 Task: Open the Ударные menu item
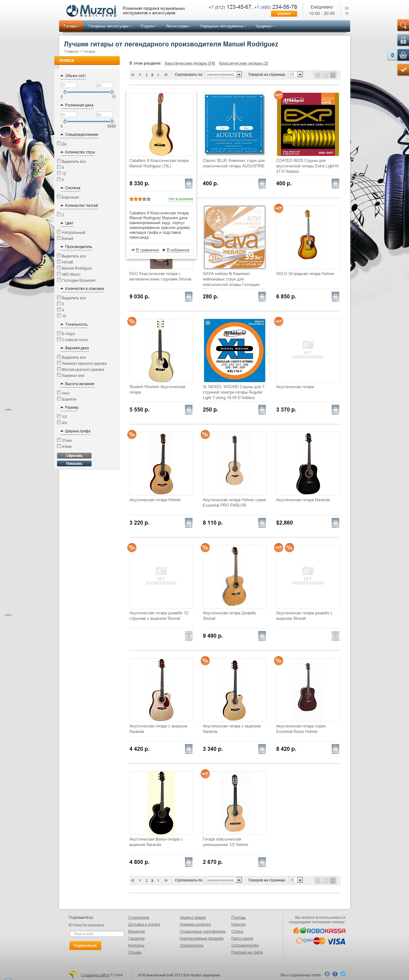[265, 26]
